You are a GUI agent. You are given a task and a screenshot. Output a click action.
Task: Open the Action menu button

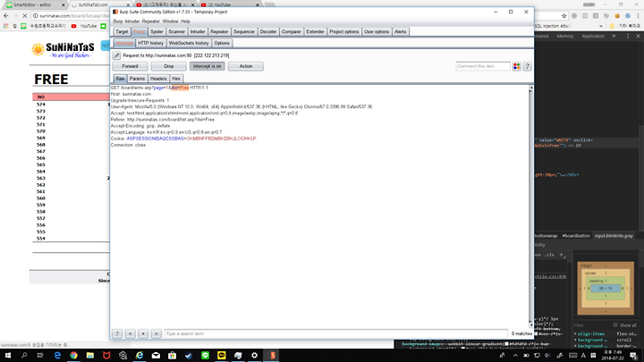(246, 66)
